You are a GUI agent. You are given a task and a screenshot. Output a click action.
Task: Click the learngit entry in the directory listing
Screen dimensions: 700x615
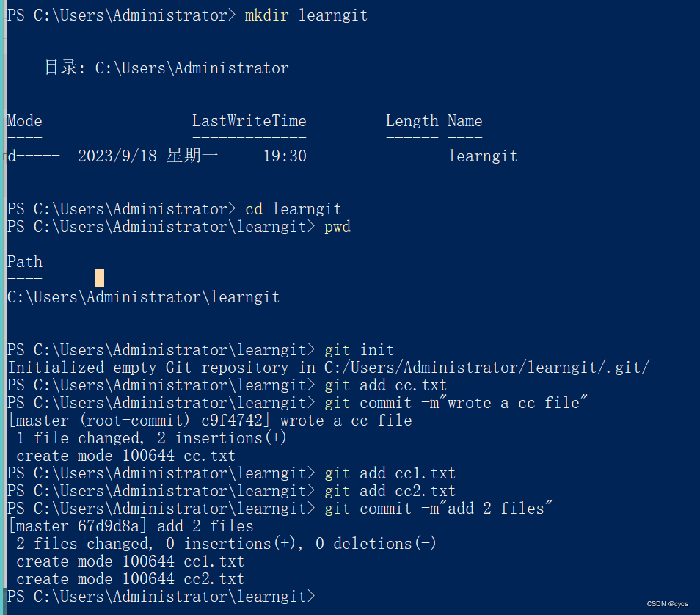click(x=482, y=156)
